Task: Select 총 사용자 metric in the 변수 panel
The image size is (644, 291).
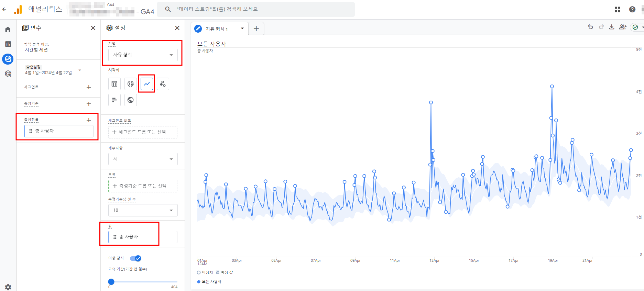Action: pos(59,131)
